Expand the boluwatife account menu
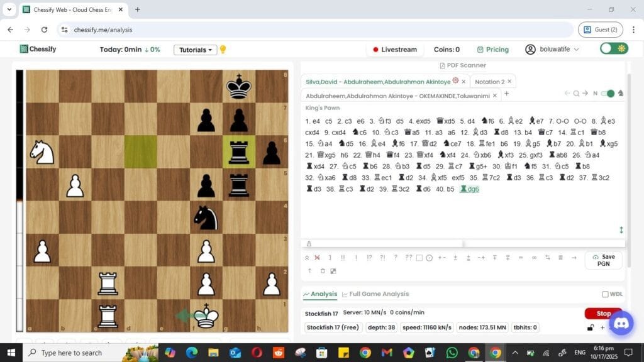The image size is (644, 362). (552, 49)
